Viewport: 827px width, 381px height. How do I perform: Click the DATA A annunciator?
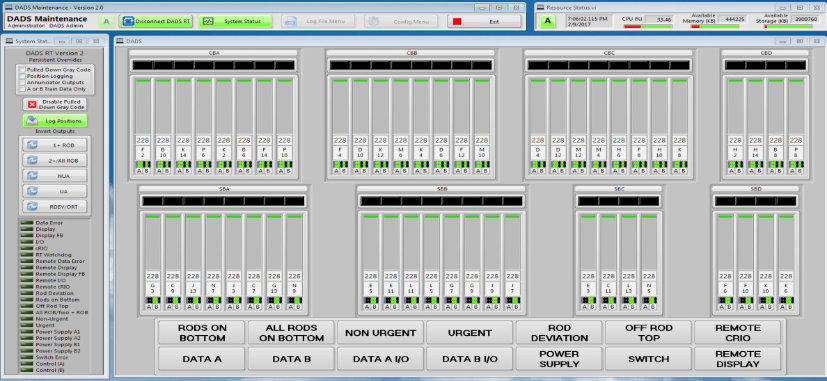point(202,359)
